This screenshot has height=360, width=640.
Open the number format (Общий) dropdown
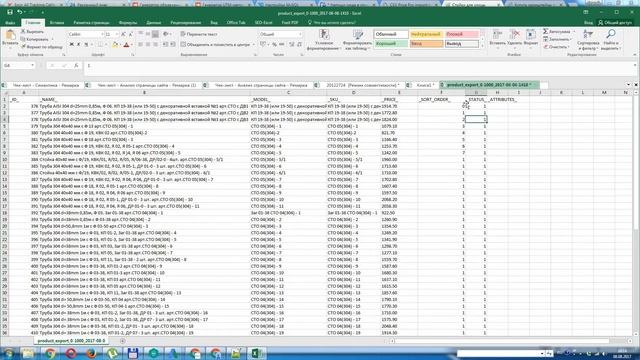click(300, 34)
